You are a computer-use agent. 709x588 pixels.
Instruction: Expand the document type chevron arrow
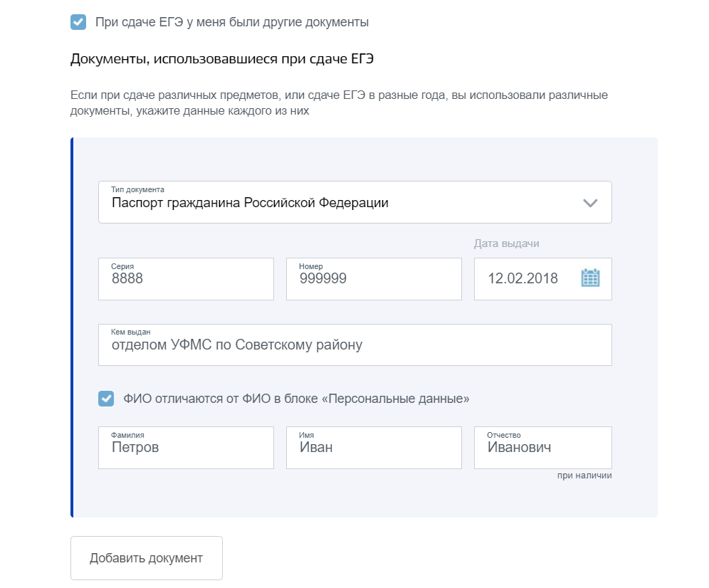pos(590,203)
